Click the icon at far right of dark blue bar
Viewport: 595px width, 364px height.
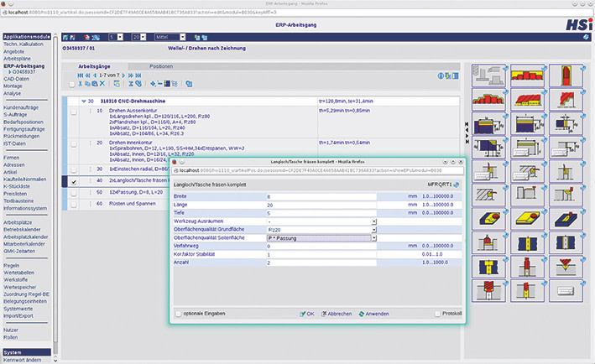tap(587, 37)
